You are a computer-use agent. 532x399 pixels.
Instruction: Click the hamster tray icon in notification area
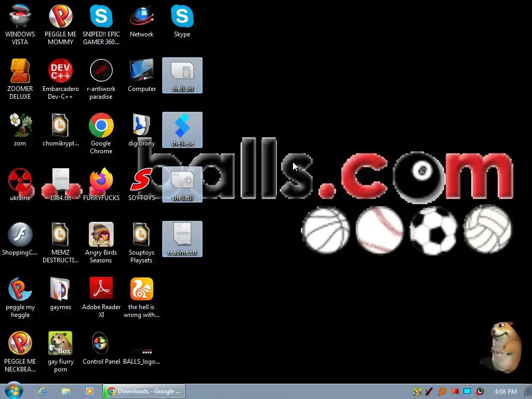[417, 392]
